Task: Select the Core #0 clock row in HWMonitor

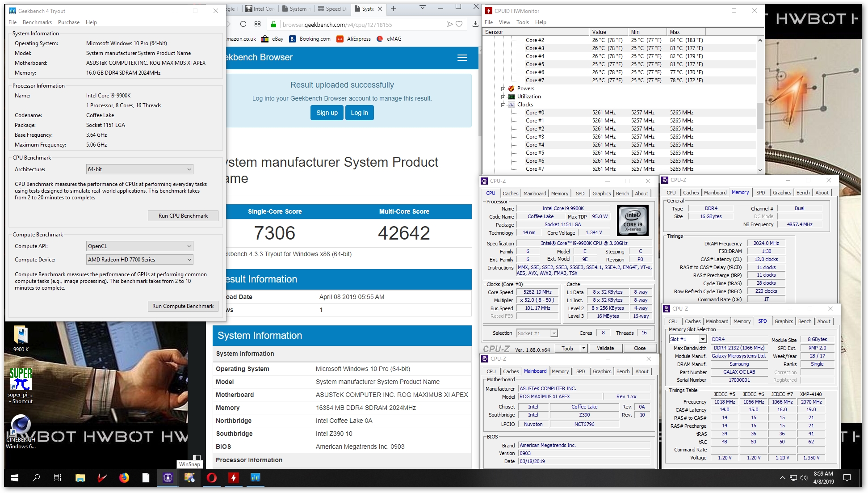Action: (619, 113)
